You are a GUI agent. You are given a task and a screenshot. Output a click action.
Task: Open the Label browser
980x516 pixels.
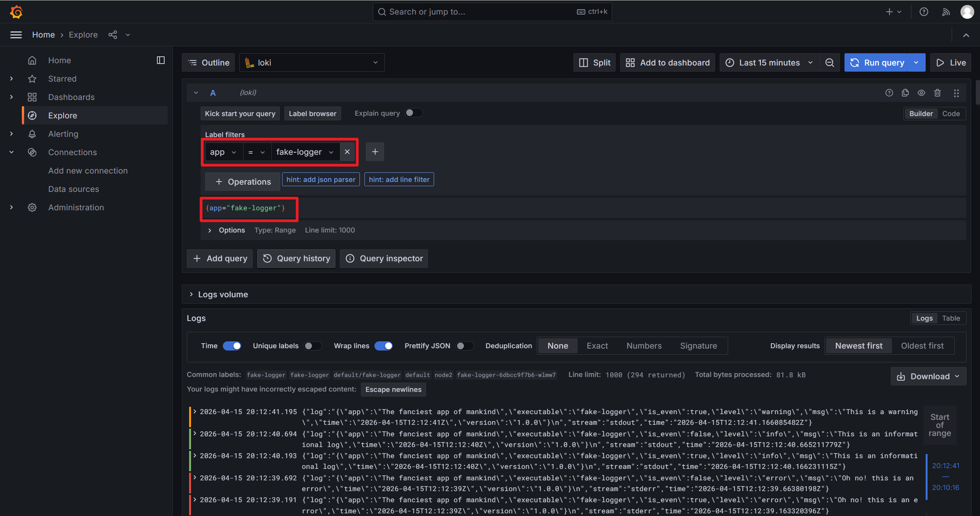coord(312,114)
